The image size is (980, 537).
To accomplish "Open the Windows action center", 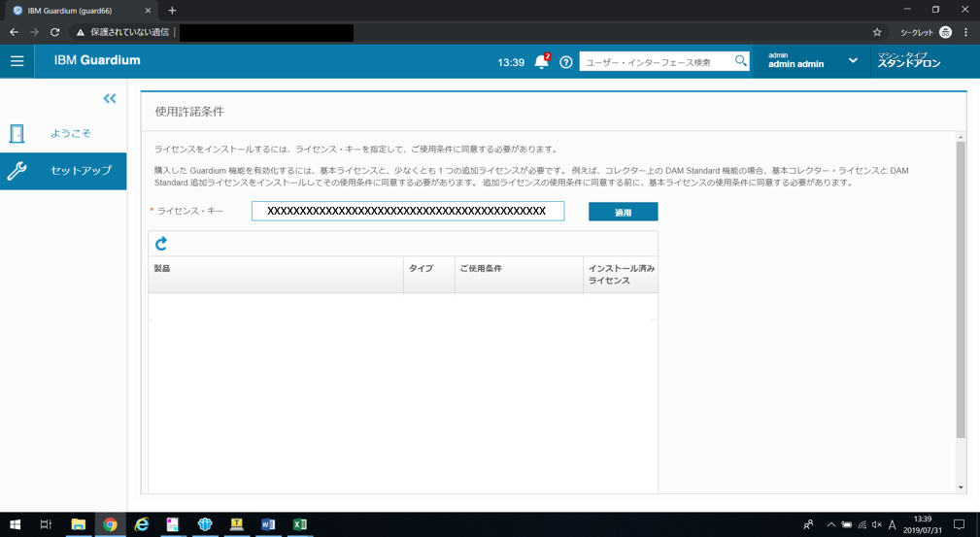I will [959, 524].
